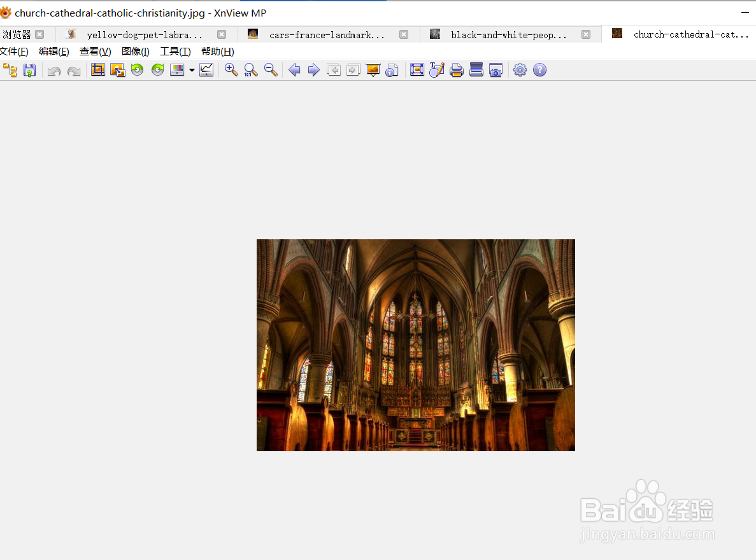This screenshot has height=560, width=756.
Task: Open the Resize image tool
Action: (117, 70)
